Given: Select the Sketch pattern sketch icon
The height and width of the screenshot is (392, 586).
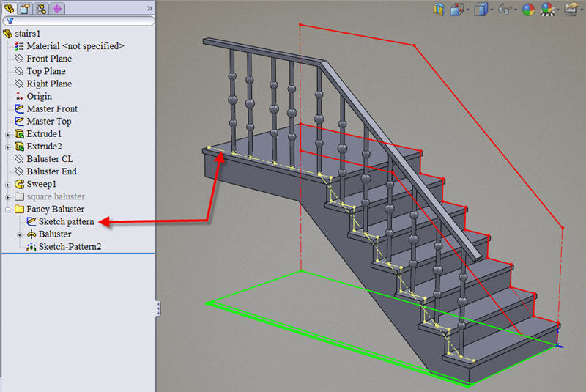Looking at the screenshot, I should point(31,221).
